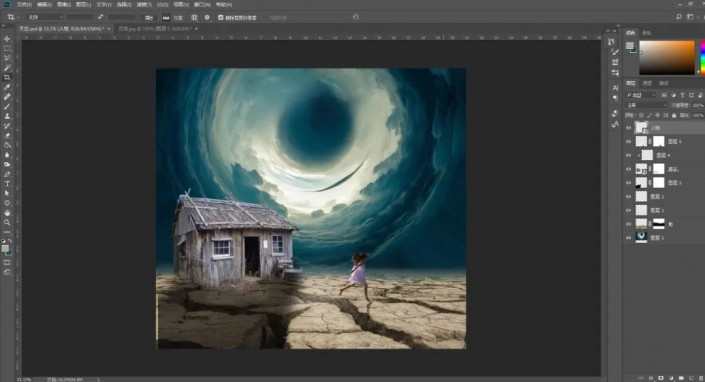Open the layer opacity value dropdown
The height and width of the screenshot is (382, 705).
[698, 105]
